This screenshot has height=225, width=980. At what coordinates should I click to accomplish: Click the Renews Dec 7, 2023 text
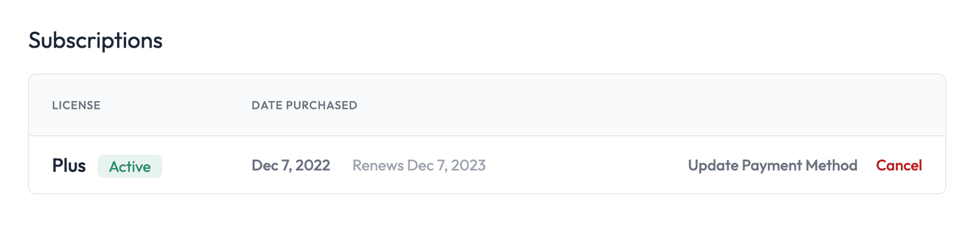point(419,166)
